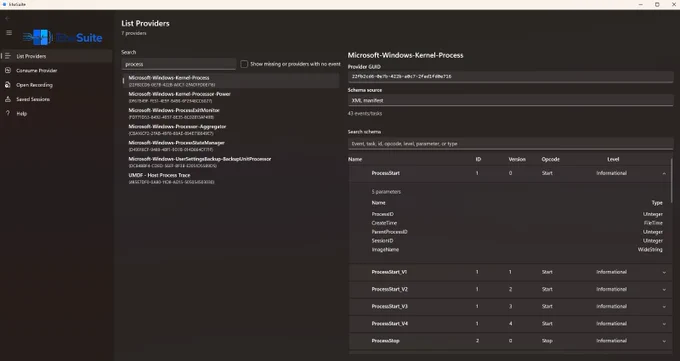
Task: Click the ProcessID parameter row
Action: (x=517, y=214)
